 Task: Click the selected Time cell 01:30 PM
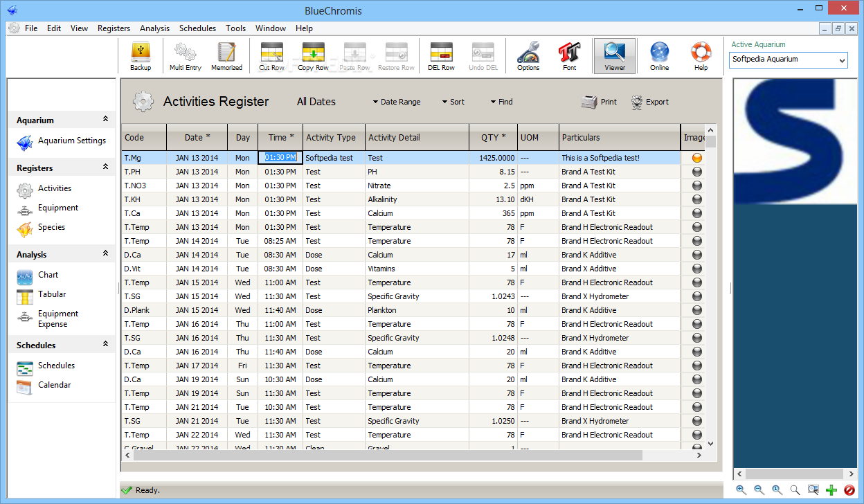pos(280,158)
